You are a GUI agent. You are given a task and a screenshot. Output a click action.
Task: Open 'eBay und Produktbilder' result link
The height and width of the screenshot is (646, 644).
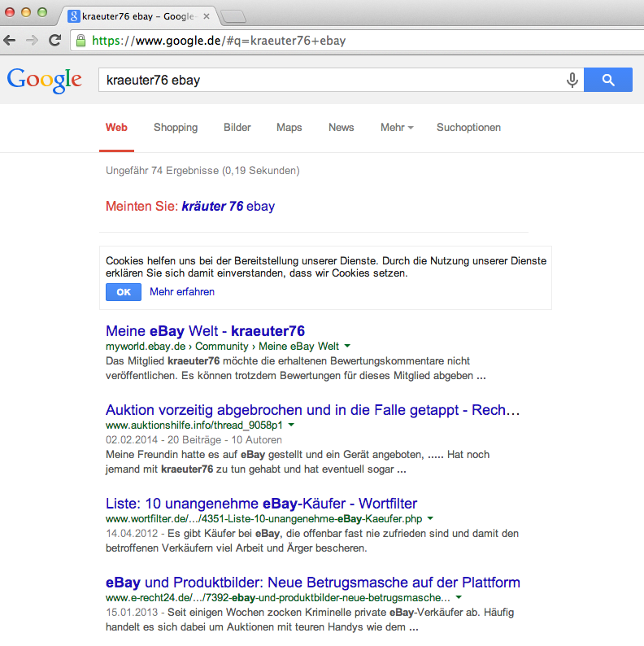tap(313, 583)
